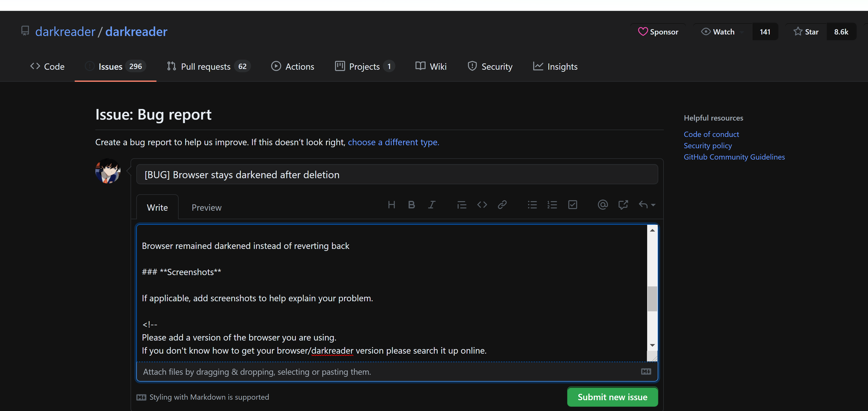Open the Wiki tab
This screenshot has width=868, height=411.
point(431,66)
